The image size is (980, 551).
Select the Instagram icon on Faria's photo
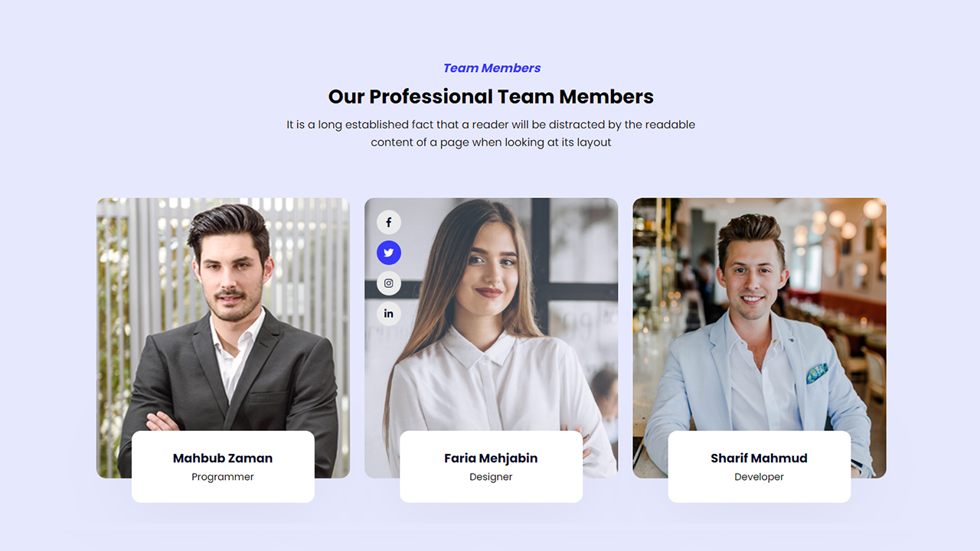pyautogui.click(x=389, y=283)
